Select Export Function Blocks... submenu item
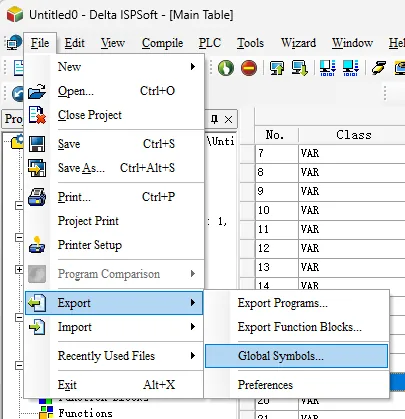 click(296, 327)
